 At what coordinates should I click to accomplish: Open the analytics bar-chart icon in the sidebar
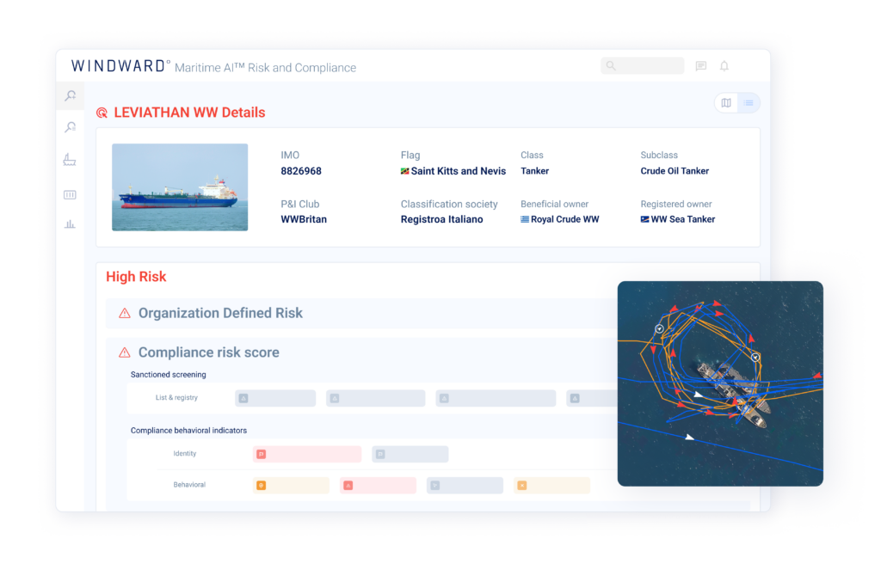[x=71, y=224]
